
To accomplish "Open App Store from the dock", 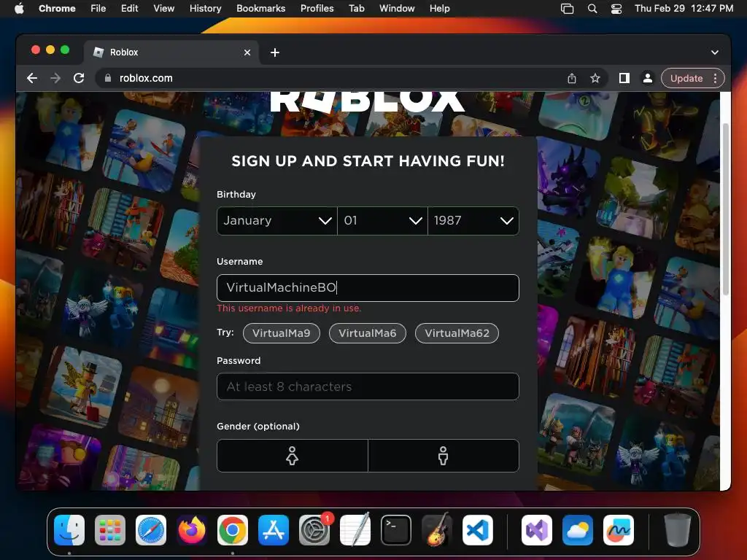I will 274,530.
